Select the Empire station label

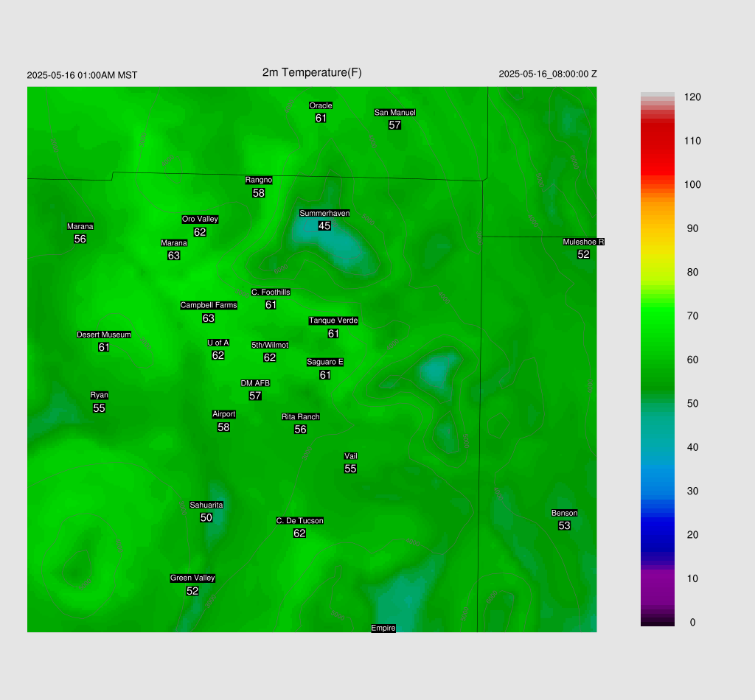click(x=383, y=629)
